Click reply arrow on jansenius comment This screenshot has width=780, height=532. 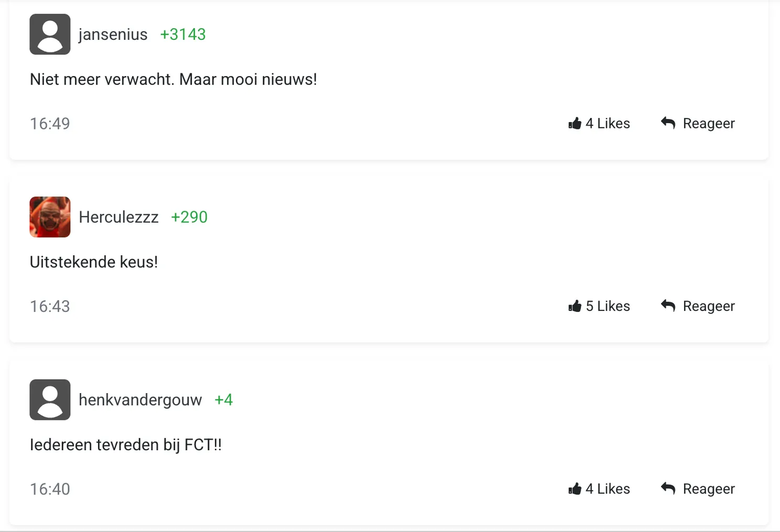pos(668,123)
